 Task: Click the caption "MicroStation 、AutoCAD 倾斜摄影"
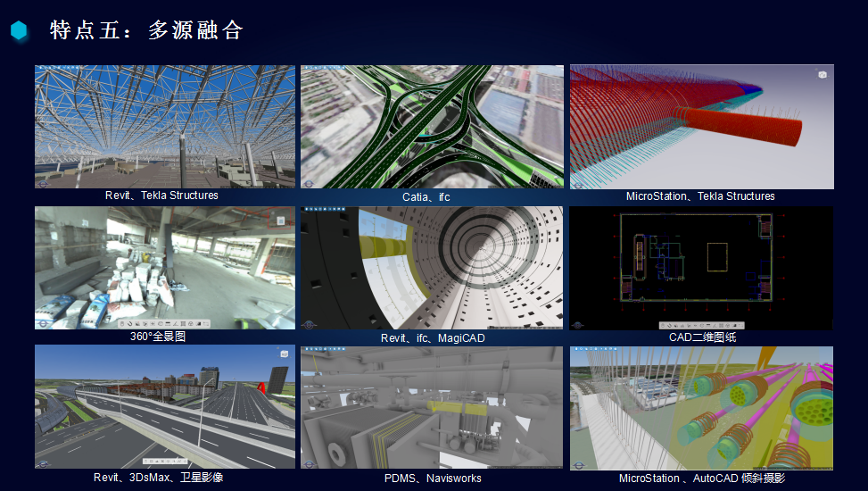(702, 479)
